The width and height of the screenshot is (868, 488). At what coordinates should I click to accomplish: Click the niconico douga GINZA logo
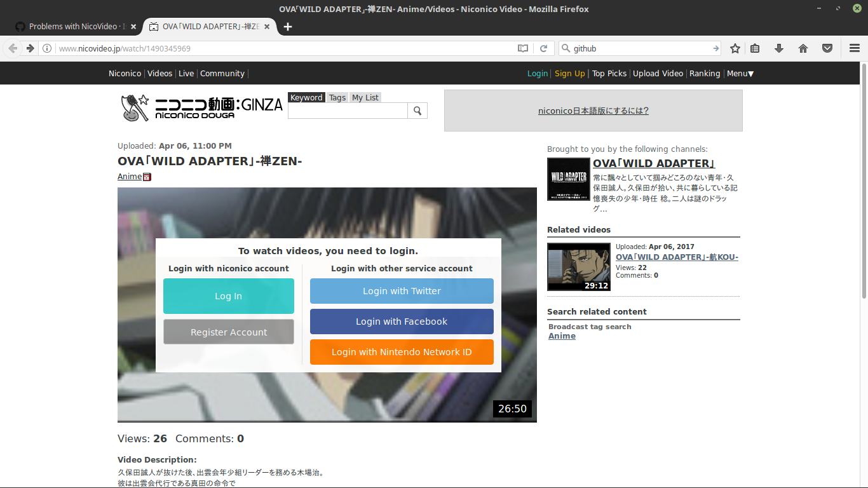[x=201, y=107]
